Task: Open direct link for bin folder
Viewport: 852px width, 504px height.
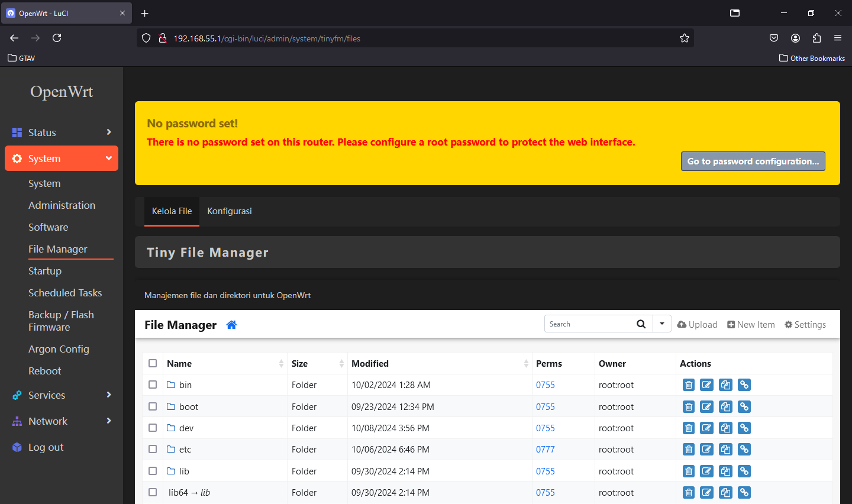Action: (744, 385)
